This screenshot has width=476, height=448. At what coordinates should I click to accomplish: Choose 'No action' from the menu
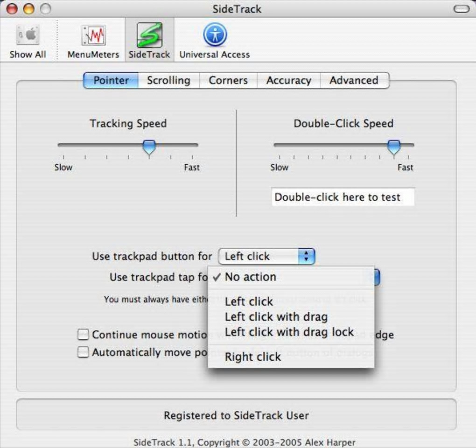[x=291, y=277]
